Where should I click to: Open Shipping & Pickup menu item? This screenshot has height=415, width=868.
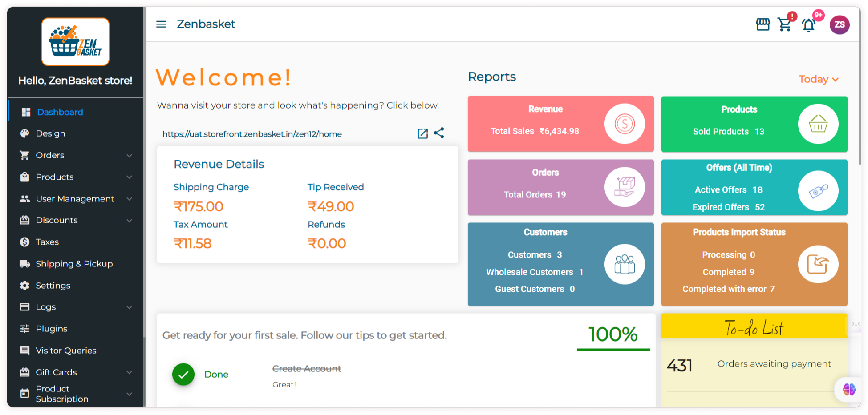click(75, 264)
